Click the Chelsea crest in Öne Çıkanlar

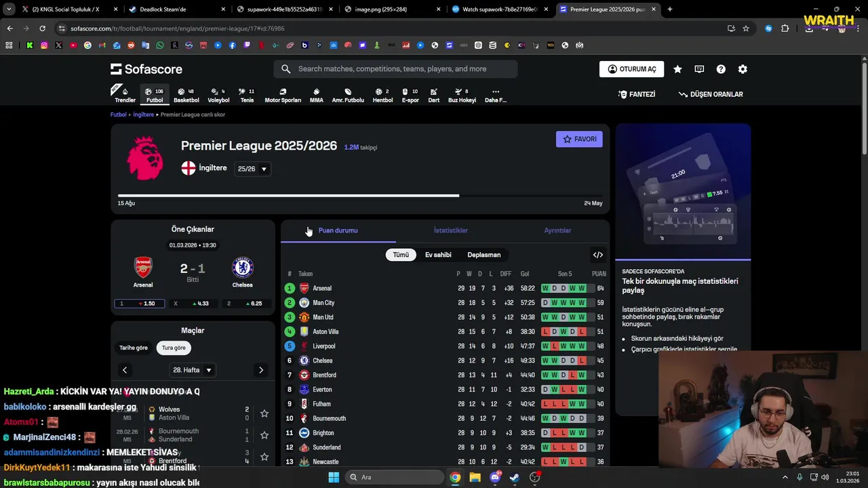(242, 267)
